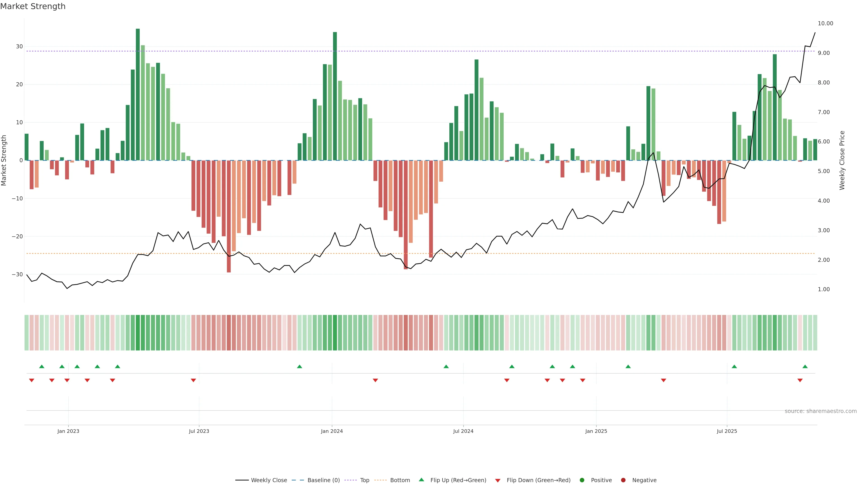The width and height of the screenshot is (868, 488).
Task: Click the source: sharemaestro.com text
Action: click(x=821, y=411)
